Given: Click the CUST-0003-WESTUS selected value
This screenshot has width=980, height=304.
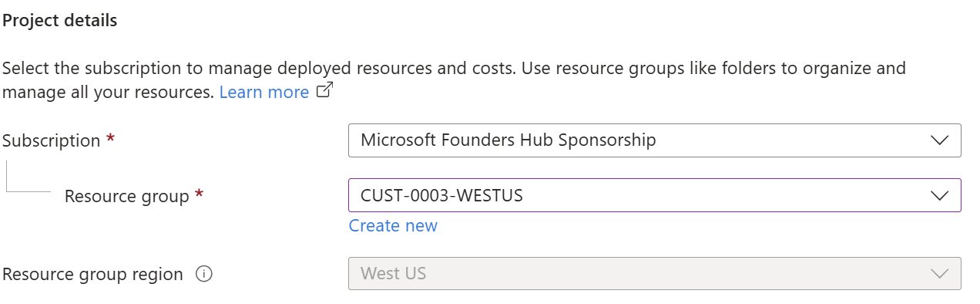Looking at the screenshot, I should (x=442, y=195).
